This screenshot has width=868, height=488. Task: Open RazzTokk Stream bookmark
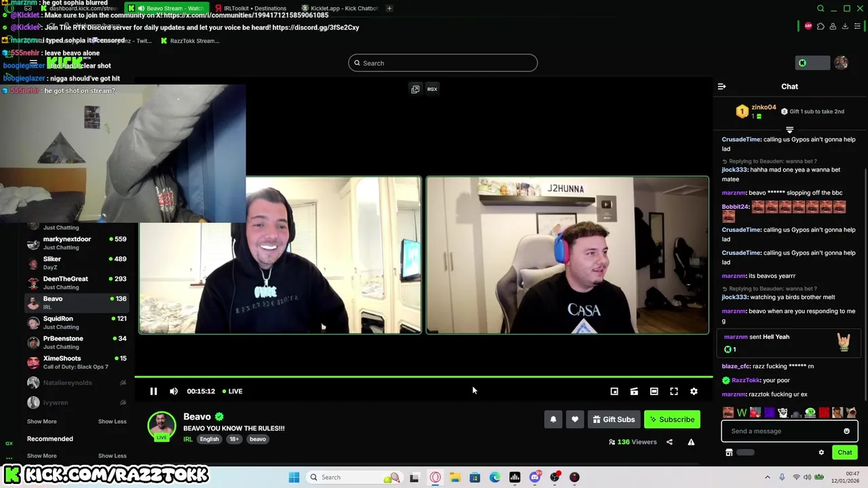[x=190, y=41]
